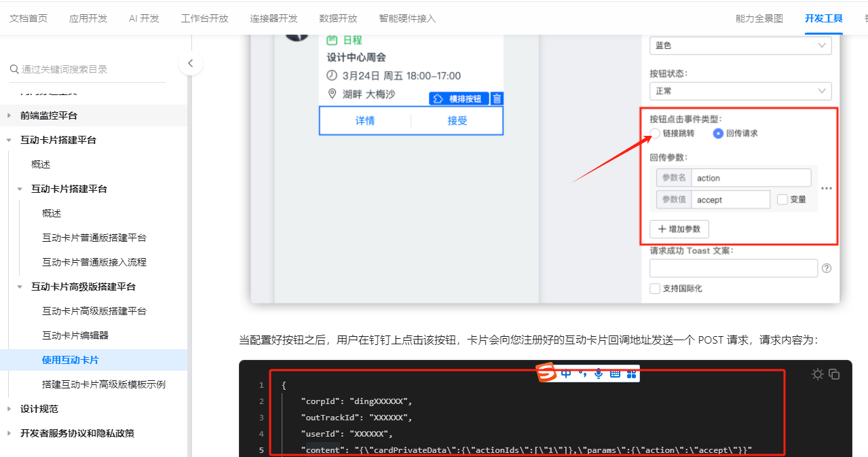Image resolution: width=868 pixels, height=457 pixels.
Task: Click the 参数名 action input field
Action: click(751, 178)
